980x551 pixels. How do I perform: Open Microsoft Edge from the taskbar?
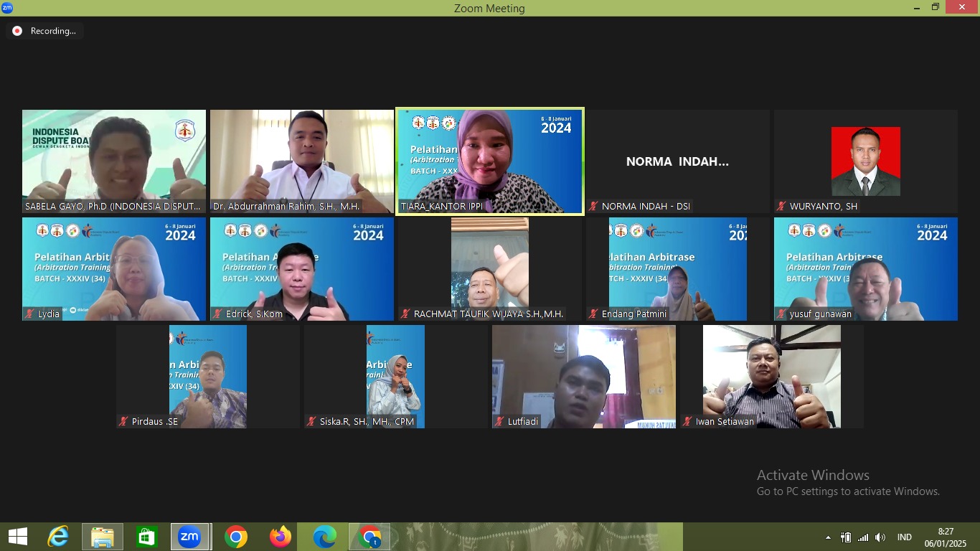324,537
